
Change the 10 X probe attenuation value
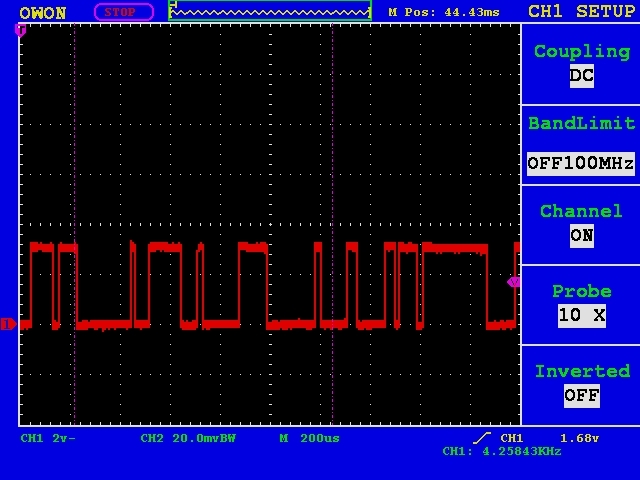pyautogui.click(x=582, y=315)
